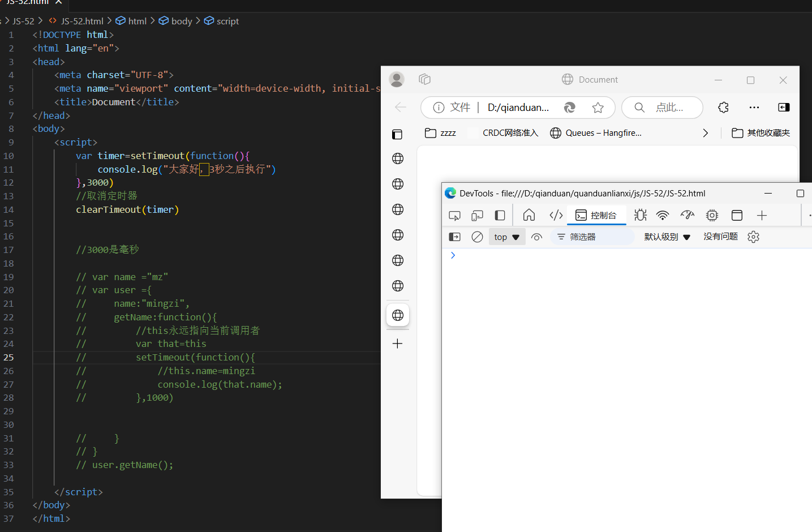Click the clearTimeout(timer) code line
The width and height of the screenshot is (812, 532).
[x=127, y=209]
